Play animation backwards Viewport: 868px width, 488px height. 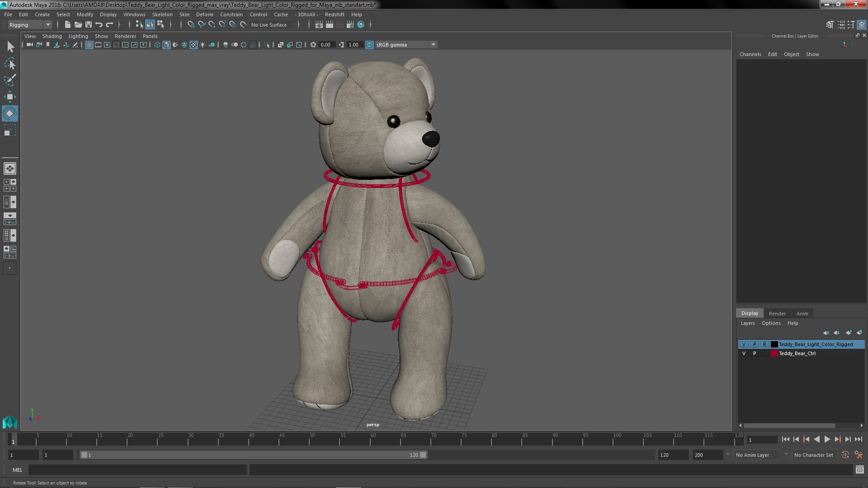point(816,439)
